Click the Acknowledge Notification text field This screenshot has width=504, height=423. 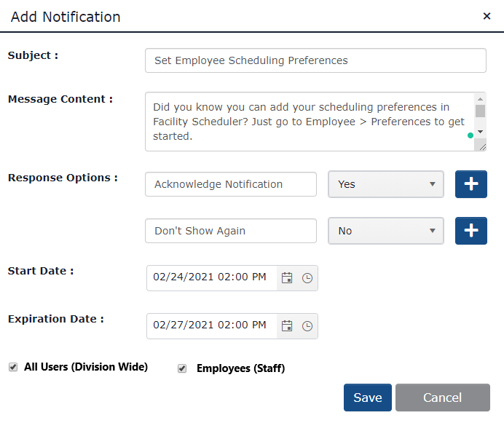[231, 184]
